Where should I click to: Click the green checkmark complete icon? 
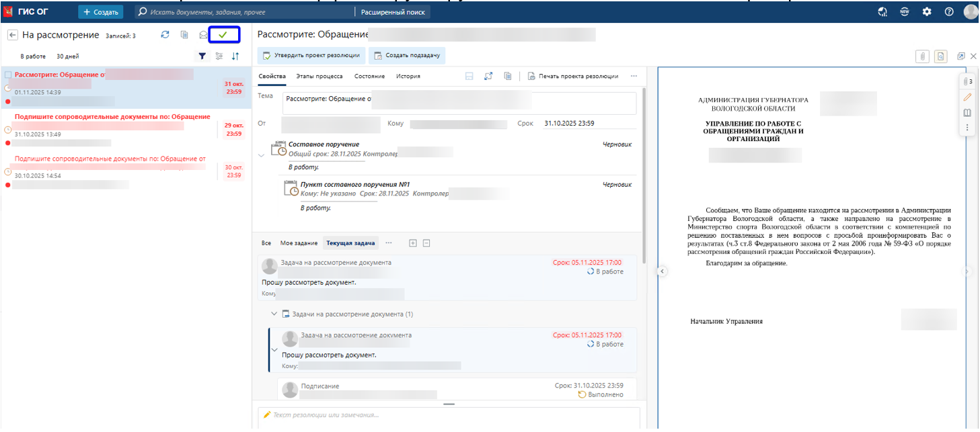click(223, 35)
